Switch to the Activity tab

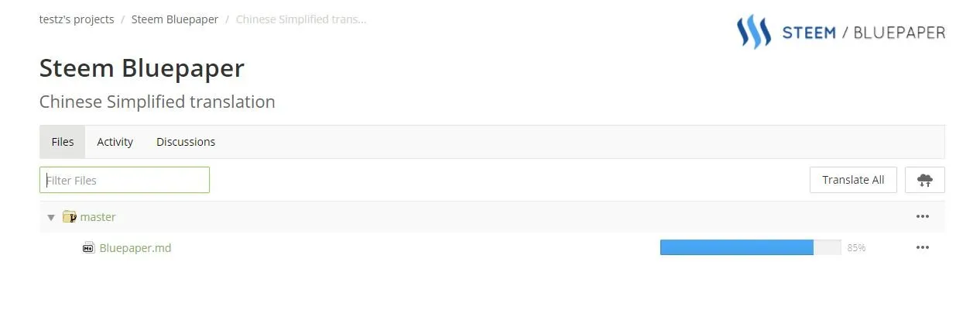(115, 142)
